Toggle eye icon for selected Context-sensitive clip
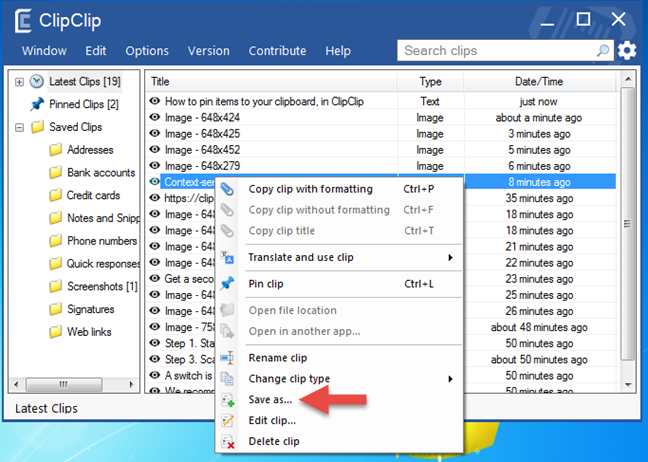This screenshot has height=462, width=648. 155,181
